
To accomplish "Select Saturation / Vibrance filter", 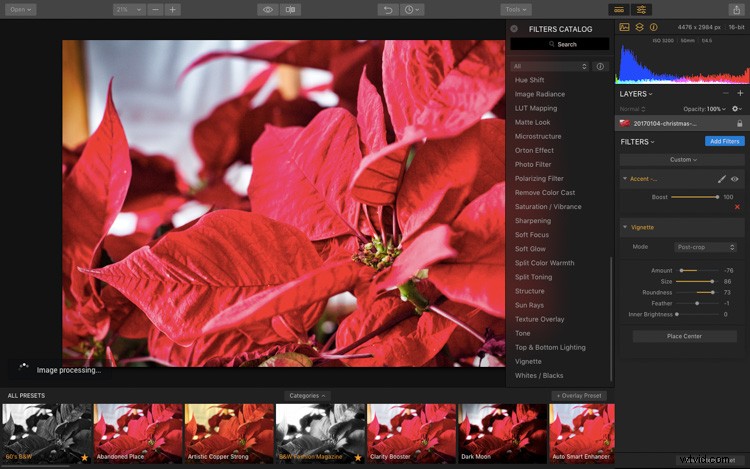I will click(x=548, y=207).
